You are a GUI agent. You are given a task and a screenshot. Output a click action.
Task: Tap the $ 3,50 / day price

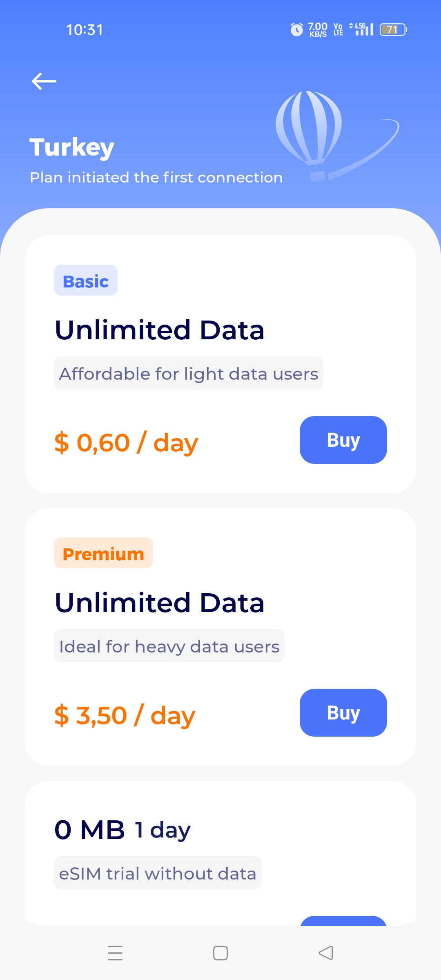pyautogui.click(x=125, y=715)
